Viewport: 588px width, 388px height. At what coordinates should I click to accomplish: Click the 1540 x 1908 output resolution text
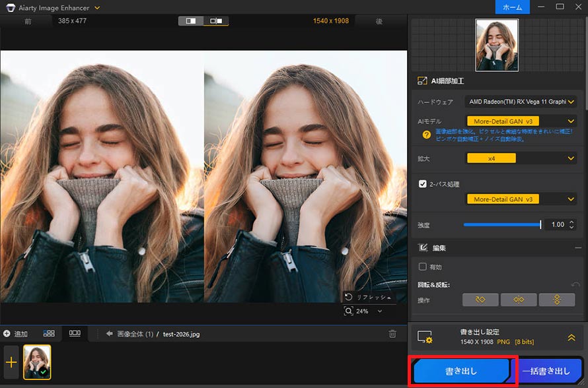(331, 21)
